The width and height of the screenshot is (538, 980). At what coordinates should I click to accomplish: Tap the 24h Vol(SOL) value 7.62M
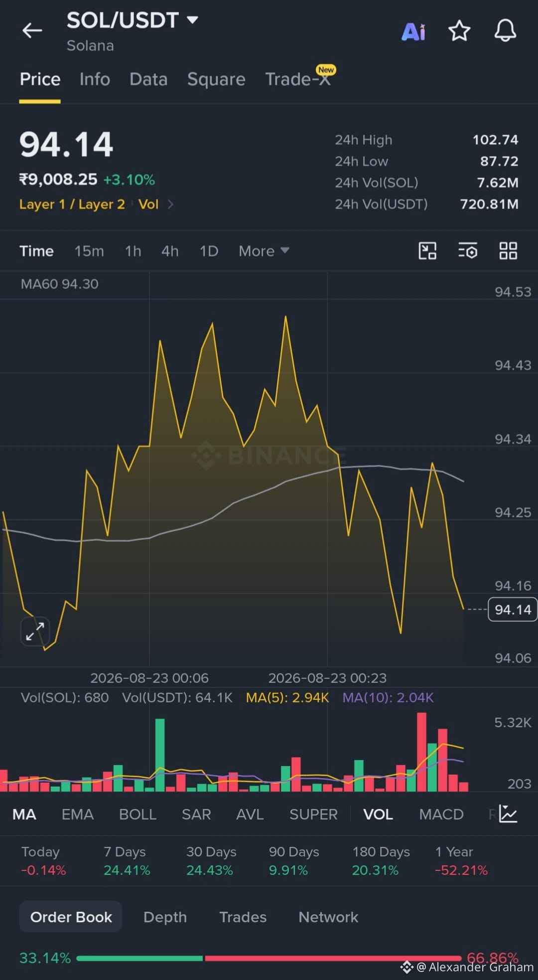(498, 183)
